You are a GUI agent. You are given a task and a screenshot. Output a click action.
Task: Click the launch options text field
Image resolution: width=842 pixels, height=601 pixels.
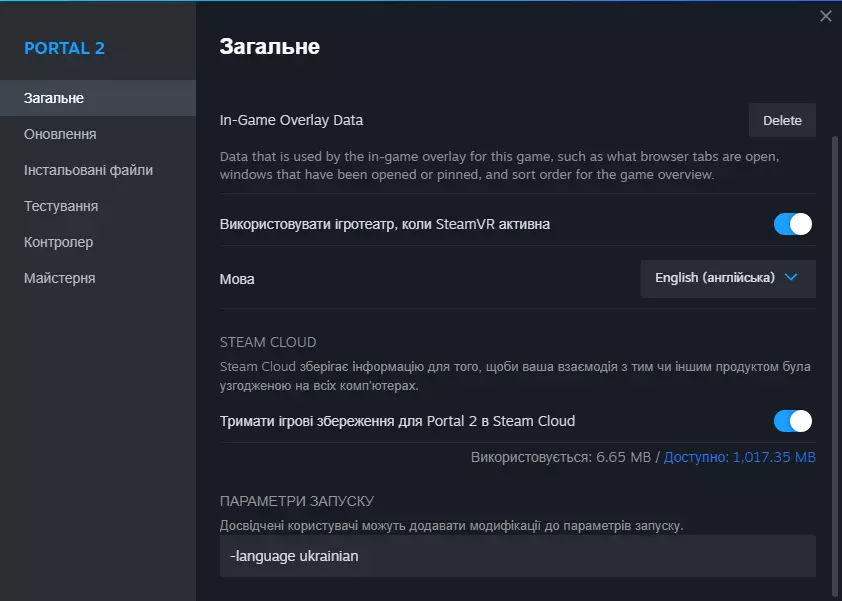tap(517, 556)
